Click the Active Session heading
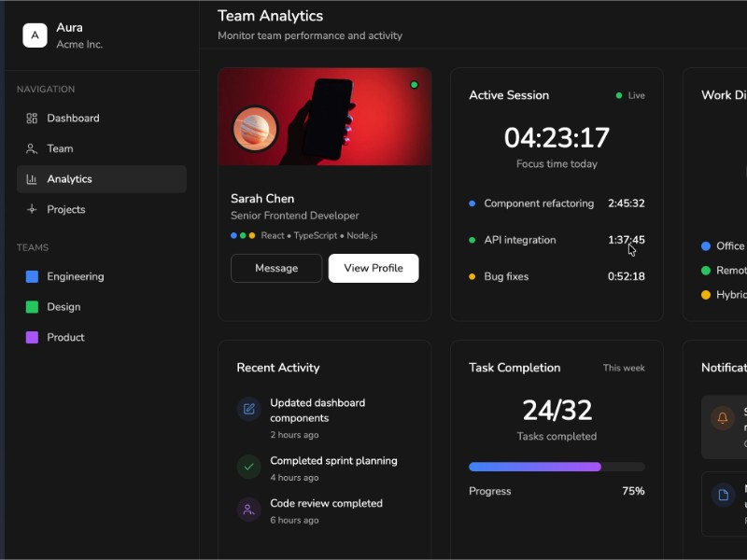The width and height of the screenshot is (747, 560). point(509,95)
